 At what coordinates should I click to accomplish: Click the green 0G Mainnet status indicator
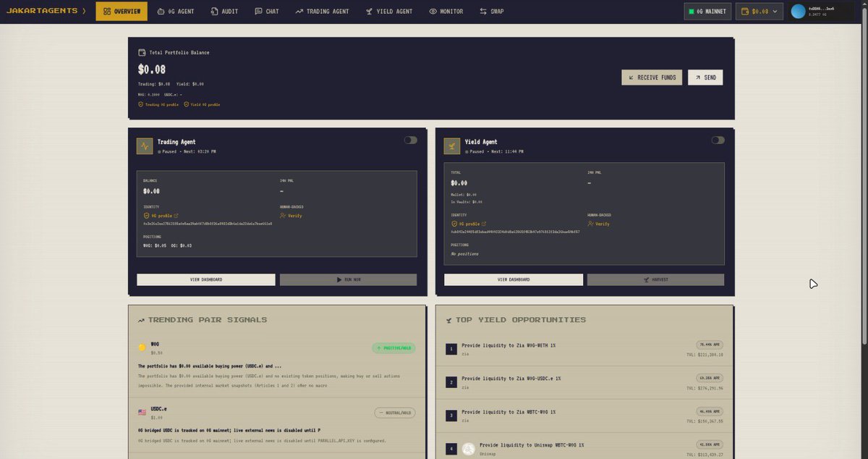tap(692, 12)
